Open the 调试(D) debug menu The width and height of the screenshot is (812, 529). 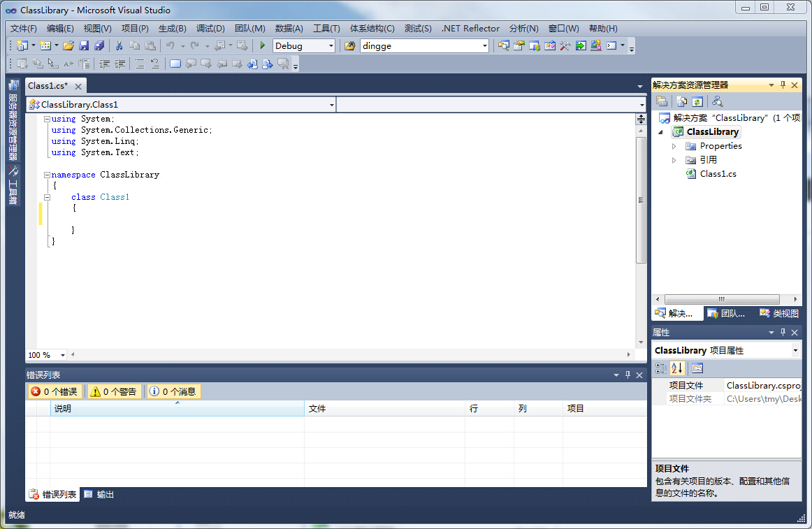(210, 29)
